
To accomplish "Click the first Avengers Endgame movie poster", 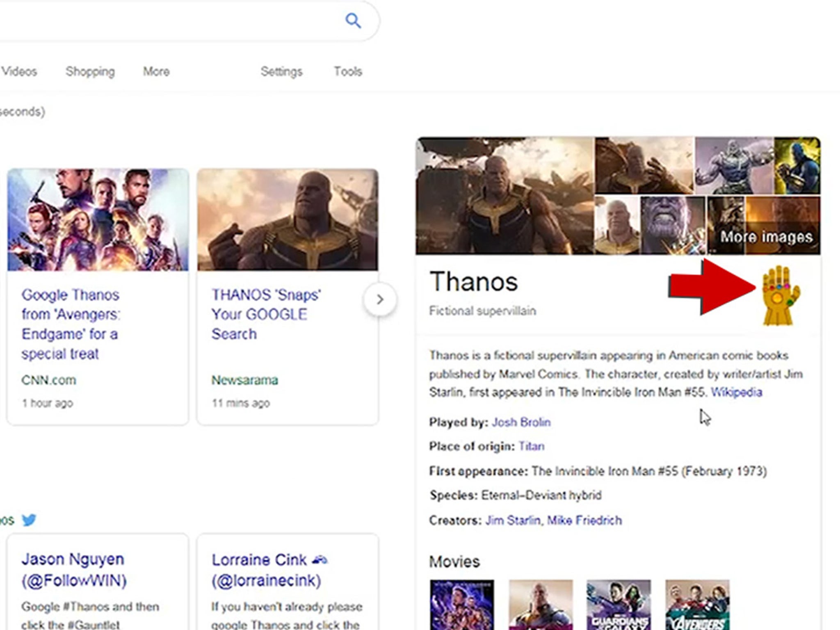I will (462, 605).
